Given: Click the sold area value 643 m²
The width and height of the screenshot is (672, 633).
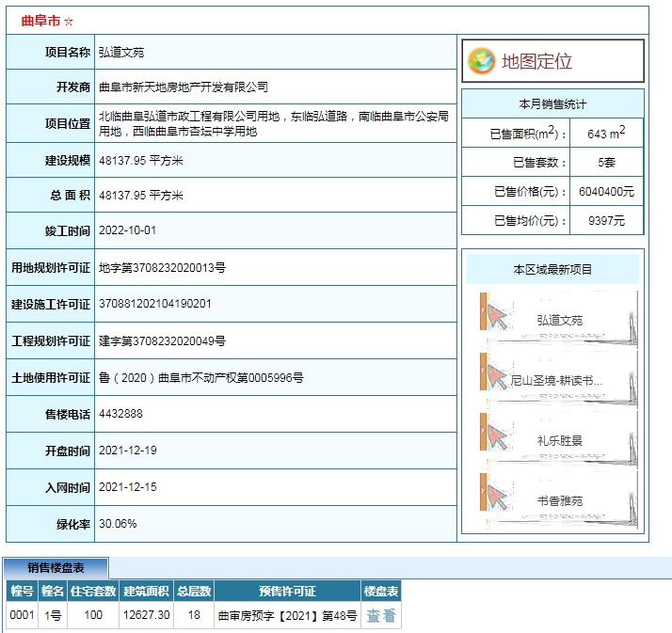Looking at the screenshot, I should click(606, 133).
